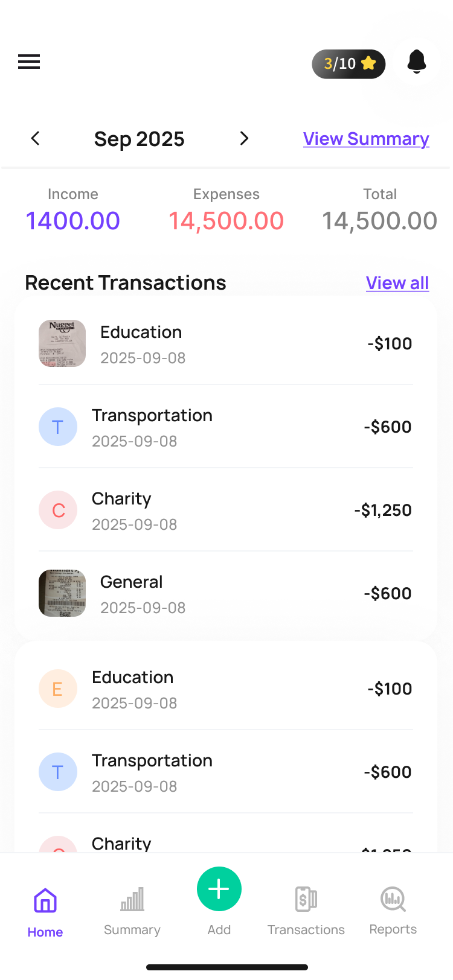Viewport: 453px width, 980px height.
Task: Open the Charity -$1,250 transaction
Action: 242,510
